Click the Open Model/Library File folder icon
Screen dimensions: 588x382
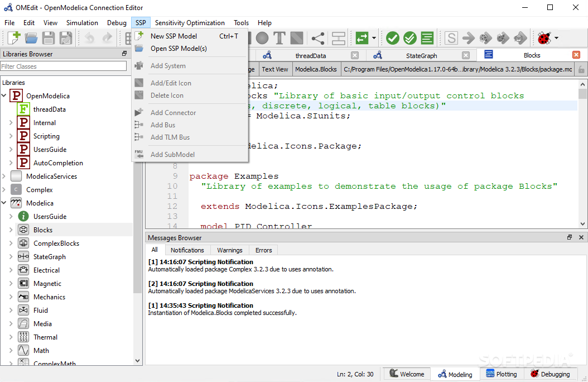click(x=31, y=38)
